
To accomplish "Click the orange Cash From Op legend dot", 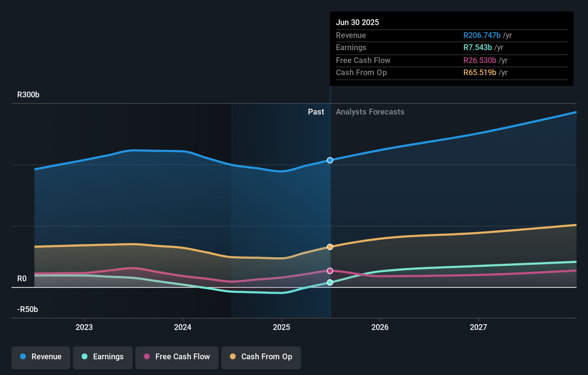I will [233, 356].
